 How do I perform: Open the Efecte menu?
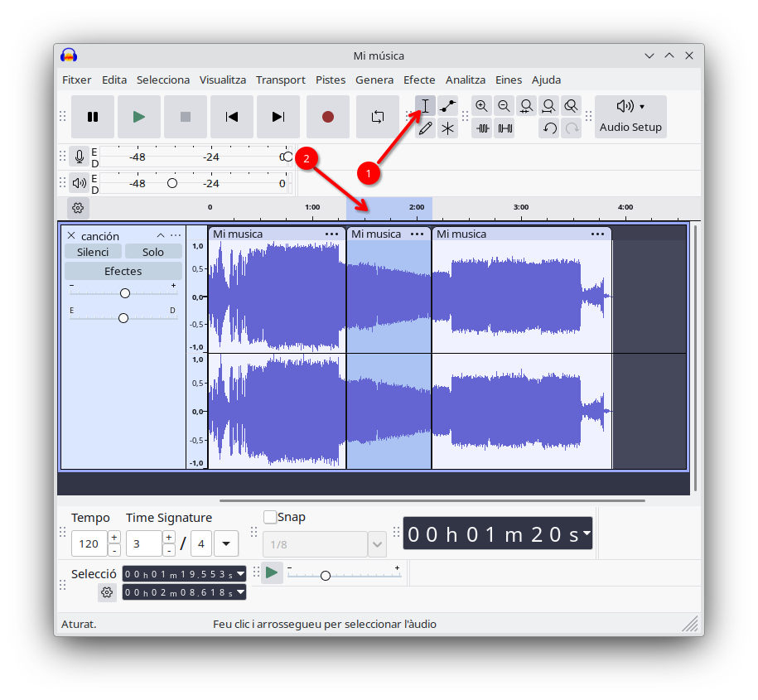[x=419, y=80]
